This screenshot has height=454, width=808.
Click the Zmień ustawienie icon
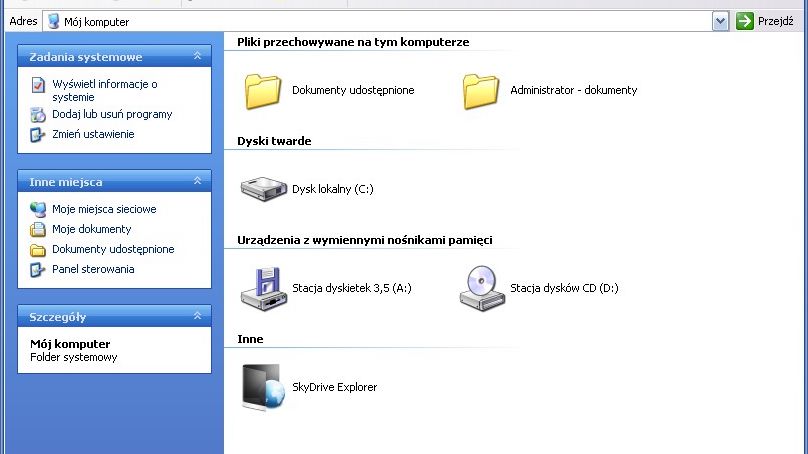(38, 134)
